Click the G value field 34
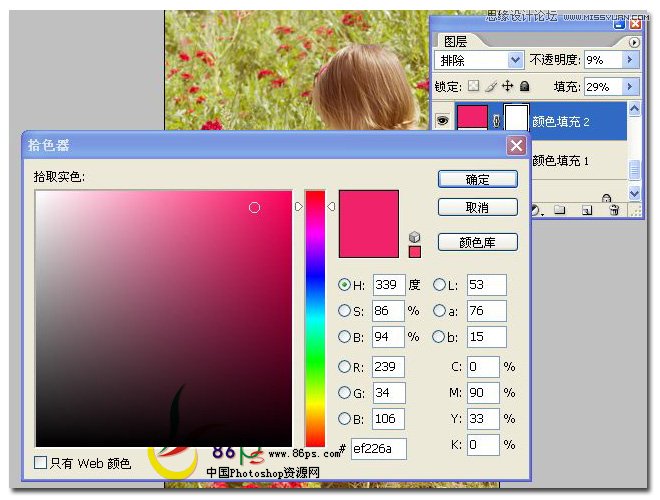 tap(389, 393)
